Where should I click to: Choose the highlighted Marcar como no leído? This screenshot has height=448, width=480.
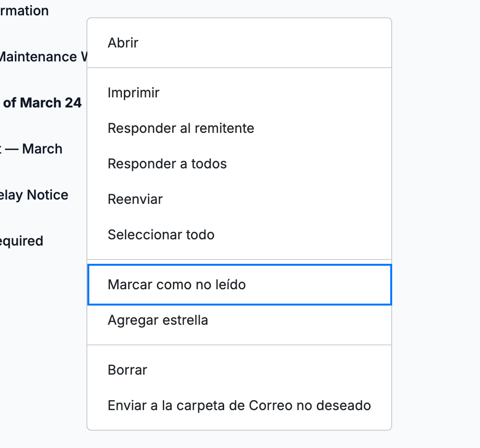tap(239, 284)
